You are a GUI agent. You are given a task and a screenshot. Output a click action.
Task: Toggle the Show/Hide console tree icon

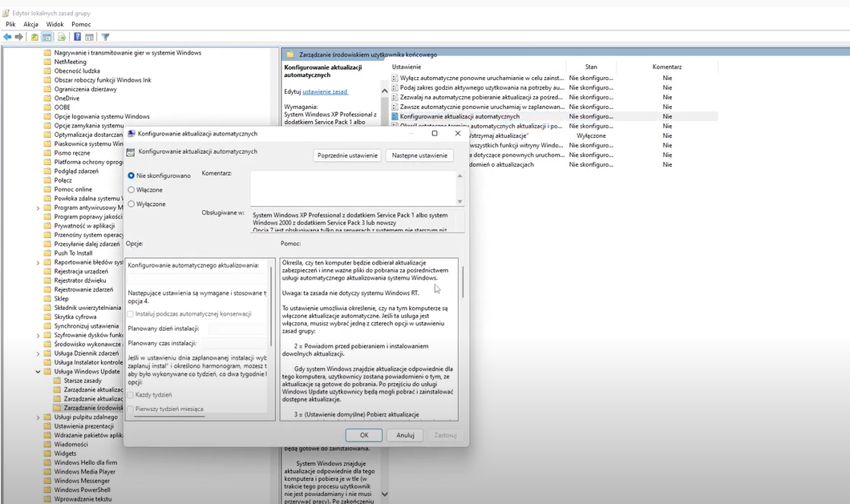coord(47,37)
